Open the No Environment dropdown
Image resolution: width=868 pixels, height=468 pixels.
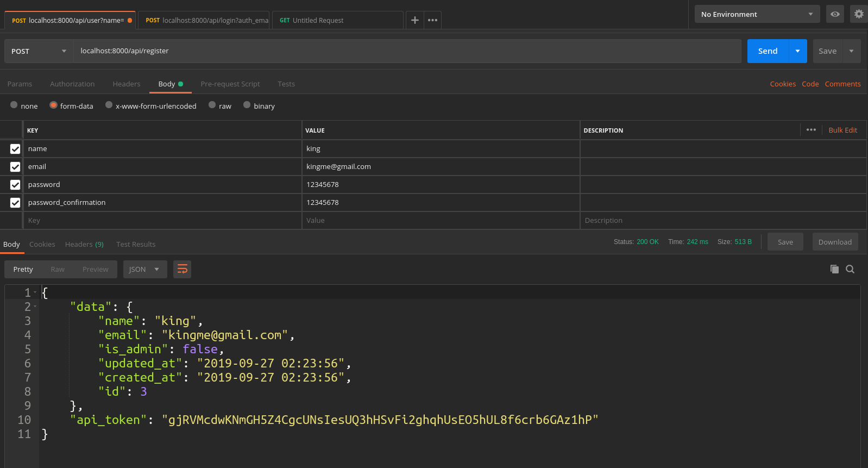coord(757,14)
